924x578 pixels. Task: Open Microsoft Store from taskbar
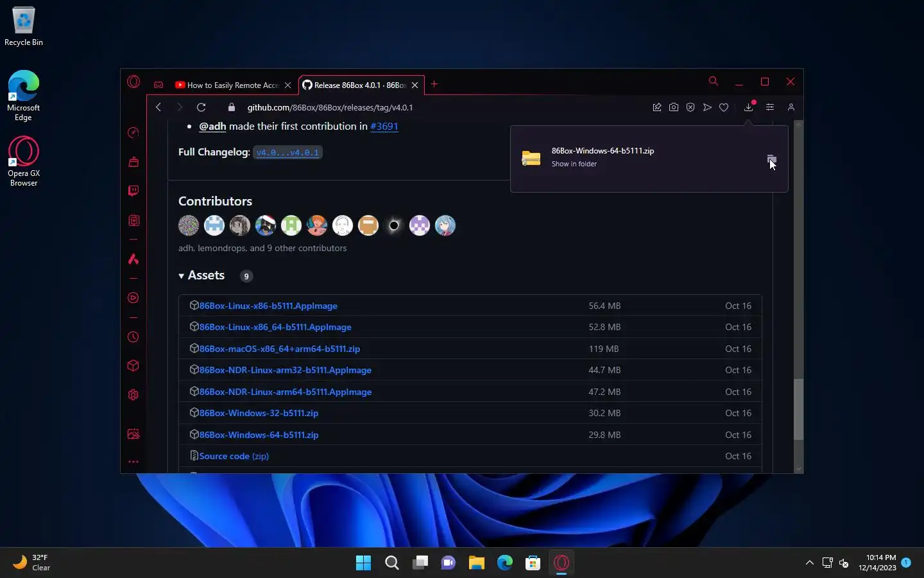533,563
